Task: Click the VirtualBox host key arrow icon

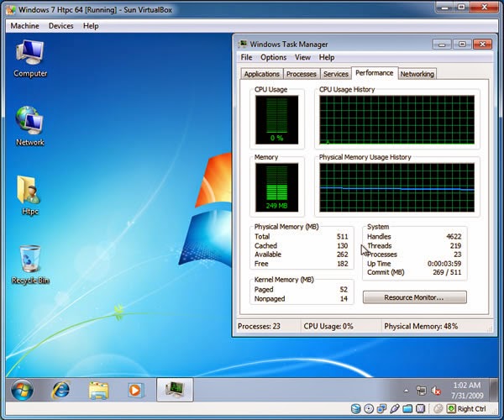Action: [451, 409]
